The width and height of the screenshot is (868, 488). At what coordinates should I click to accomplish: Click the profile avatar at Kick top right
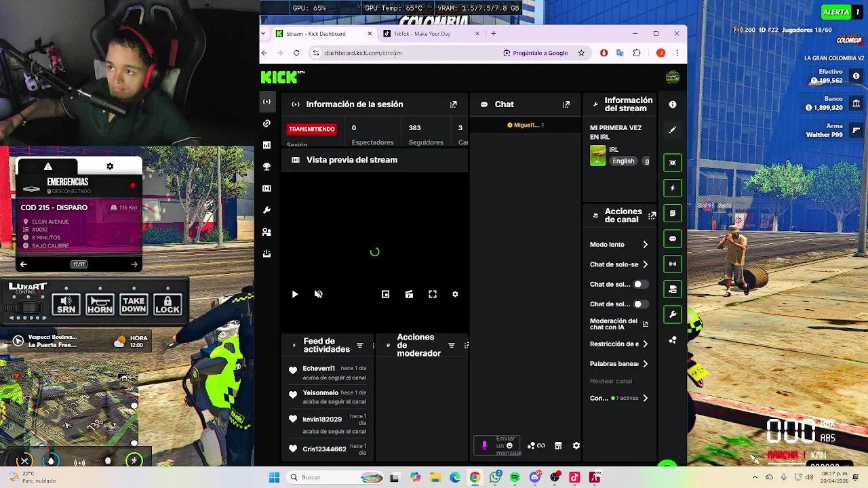pos(673,77)
